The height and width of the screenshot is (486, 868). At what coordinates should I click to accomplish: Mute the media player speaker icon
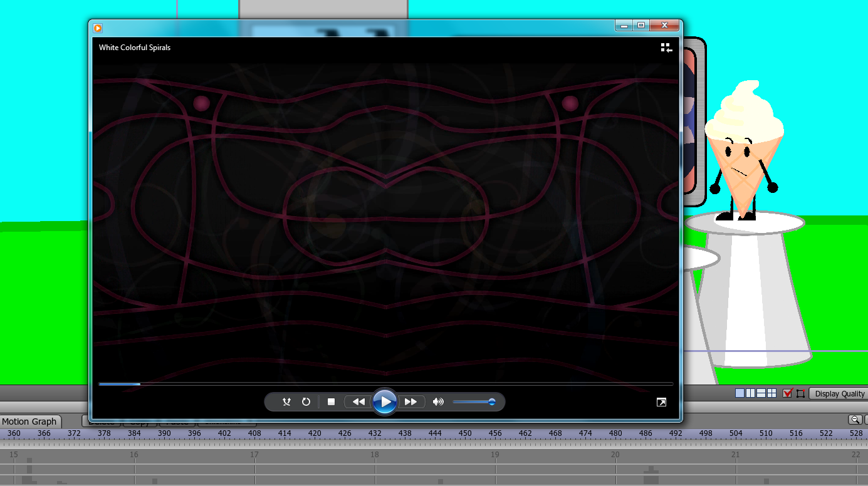(438, 402)
